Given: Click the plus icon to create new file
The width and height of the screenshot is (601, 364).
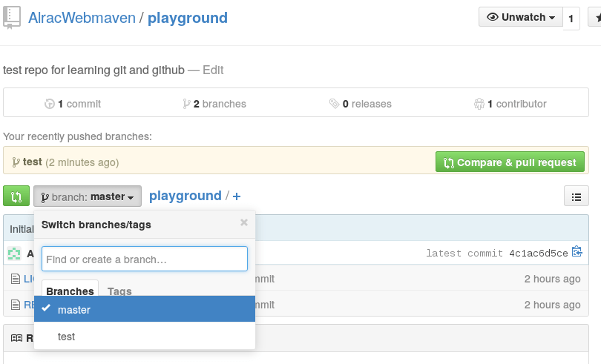Looking at the screenshot, I should [237, 196].
